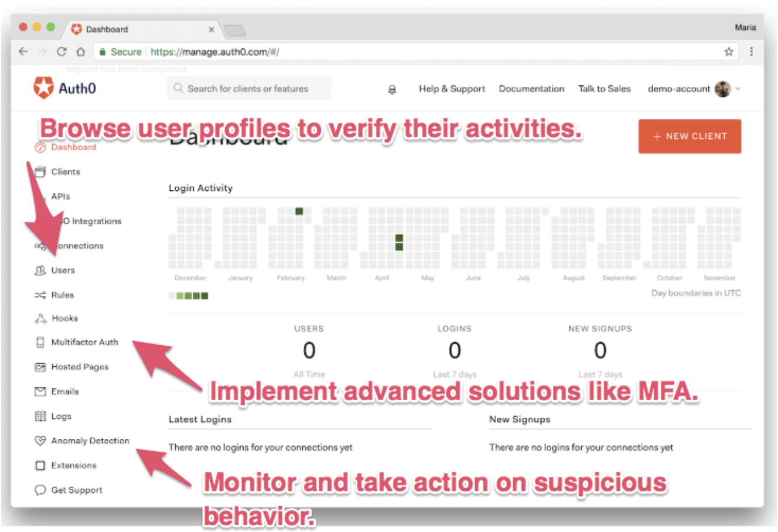Close the Dashboard browser tab
Image resolution: width=778 pixels, height=532 pixels.
[211, 29]
